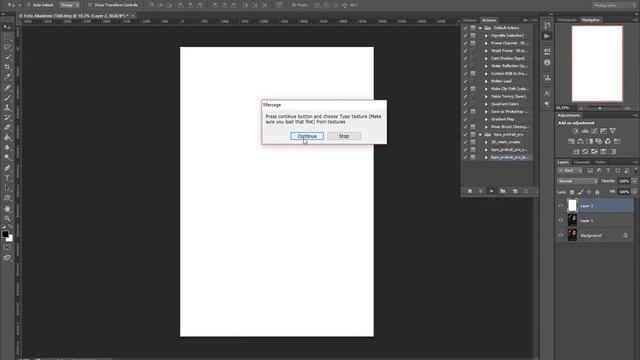Select the Eyedropper tool
Screen dimensions: 640x360
[x=7, y=77]
